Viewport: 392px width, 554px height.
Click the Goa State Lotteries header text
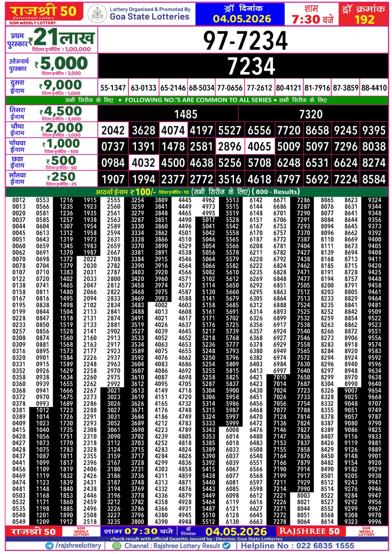click(149, 17)
